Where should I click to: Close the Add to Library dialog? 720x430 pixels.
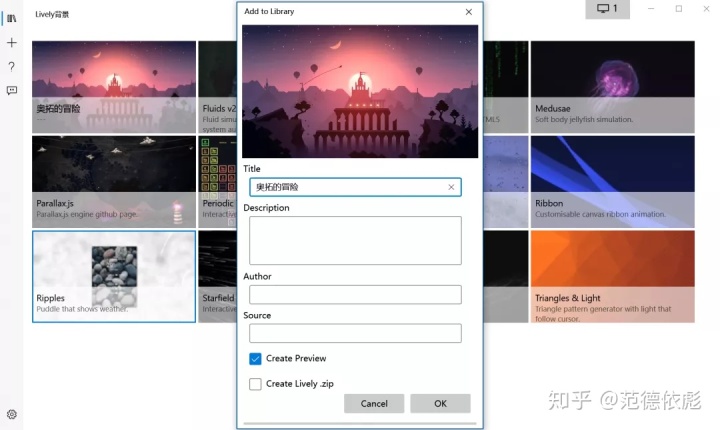coord(468,12)
